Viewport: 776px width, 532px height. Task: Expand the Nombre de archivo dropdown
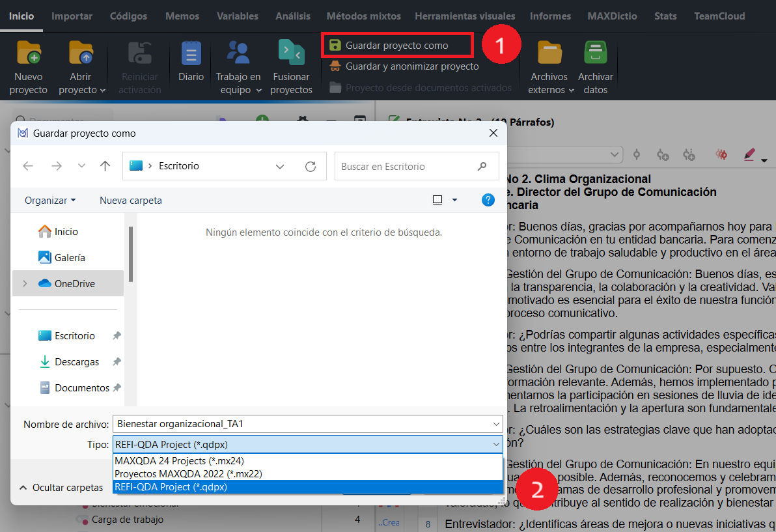pyautogui.click(x=496, y=424)
